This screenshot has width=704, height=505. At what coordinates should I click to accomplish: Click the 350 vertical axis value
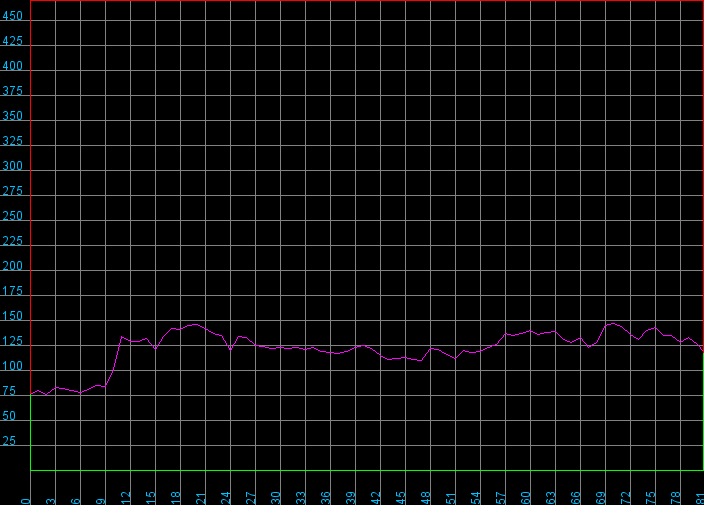coord(13,116)
